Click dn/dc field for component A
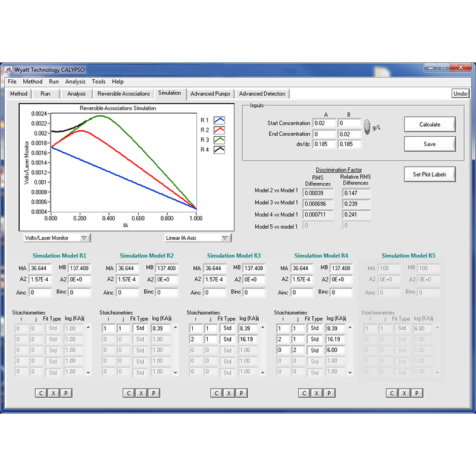Viewport: 476px width, 476px height. click(324, 144)
